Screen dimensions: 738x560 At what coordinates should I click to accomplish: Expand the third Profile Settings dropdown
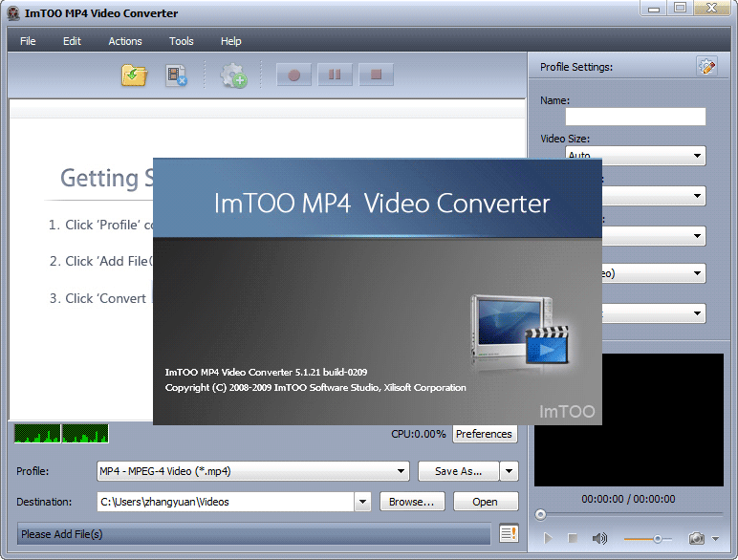[x=697, y=236]
